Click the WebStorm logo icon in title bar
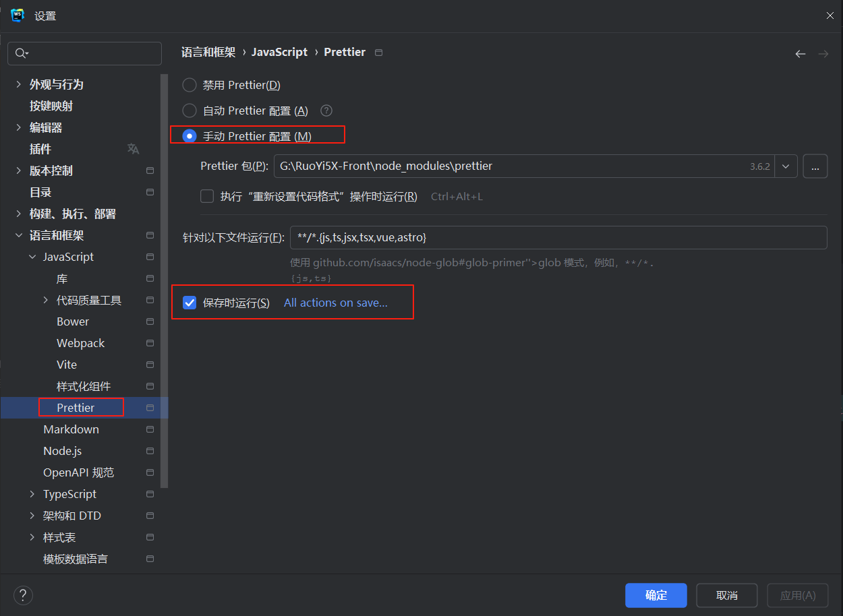Viewport: 843px width, 616px height. pyautogui.click(x=18, y=16)
